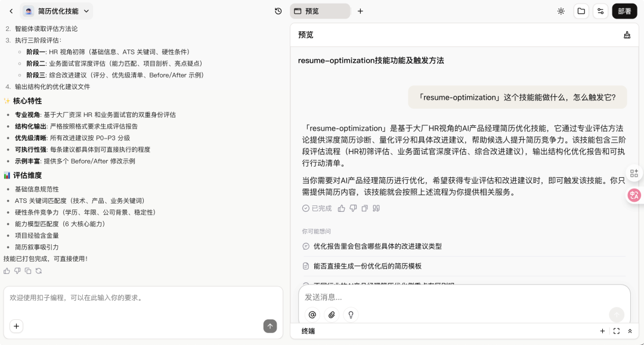This screenshot has width=644, height=345.
Task: Open the project file browser folder icon
Action: point(581,11)
